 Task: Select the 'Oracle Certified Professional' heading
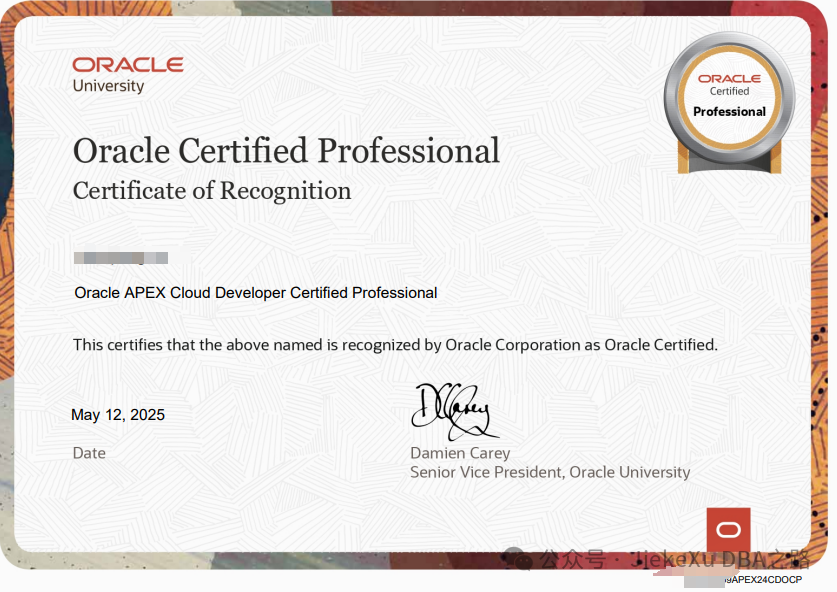click(x=286, y=151)
